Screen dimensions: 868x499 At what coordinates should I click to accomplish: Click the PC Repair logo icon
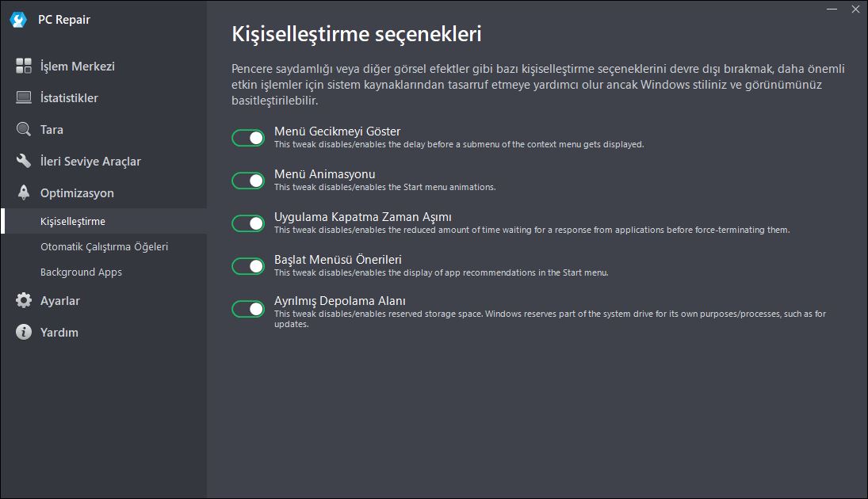pos(18,20)
